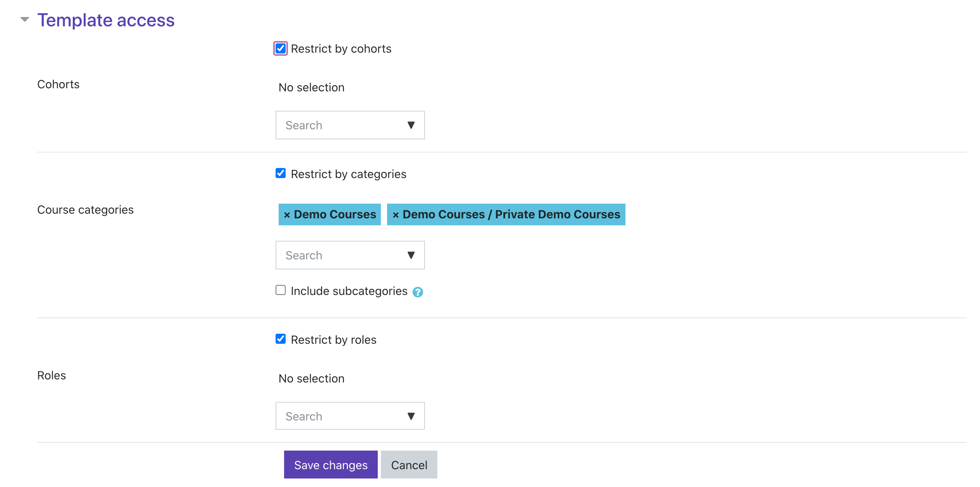Open help for Include subcategories
Screen dimensions: 980x487
(x=418, y=291)
